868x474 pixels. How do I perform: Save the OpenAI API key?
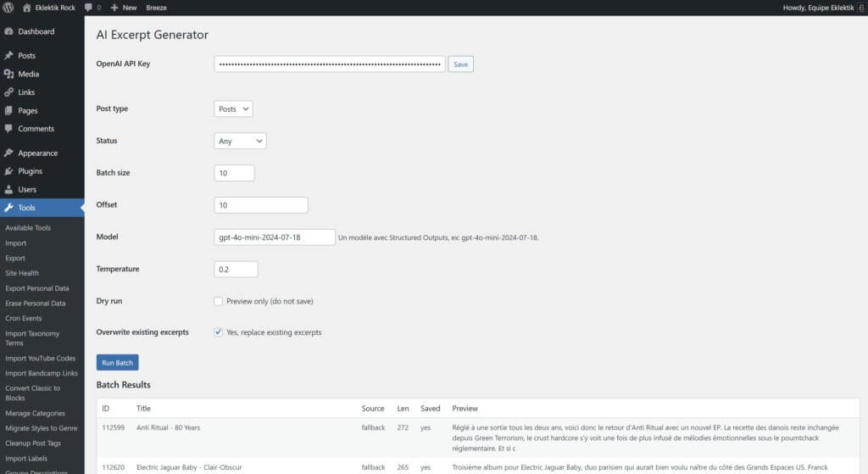tap(460, 64)
